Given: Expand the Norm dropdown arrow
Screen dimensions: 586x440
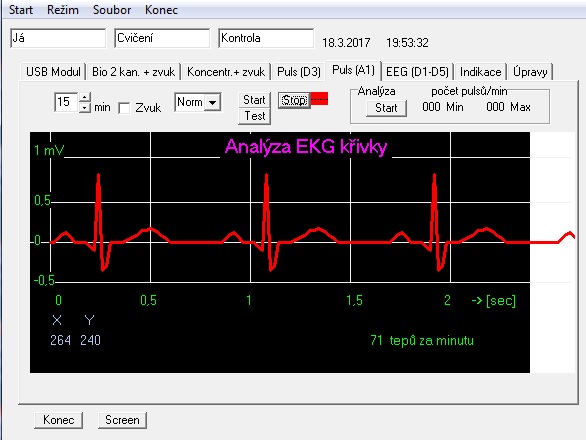Looking at the screenshot, I should [213, 102].
